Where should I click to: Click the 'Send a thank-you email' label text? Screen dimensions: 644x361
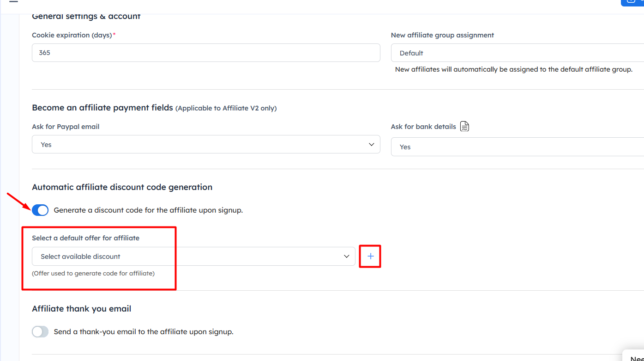144,332
